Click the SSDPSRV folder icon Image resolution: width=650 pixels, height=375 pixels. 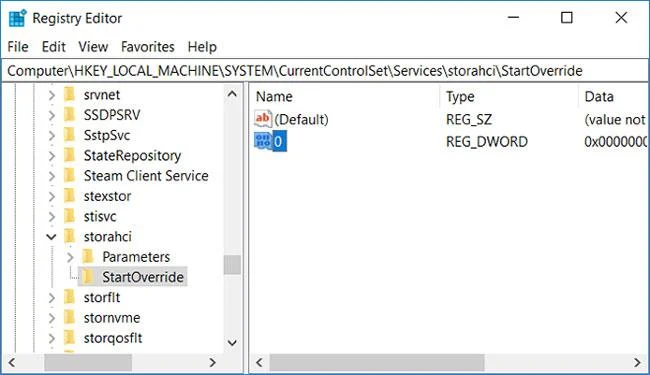[x=70, y=115]
